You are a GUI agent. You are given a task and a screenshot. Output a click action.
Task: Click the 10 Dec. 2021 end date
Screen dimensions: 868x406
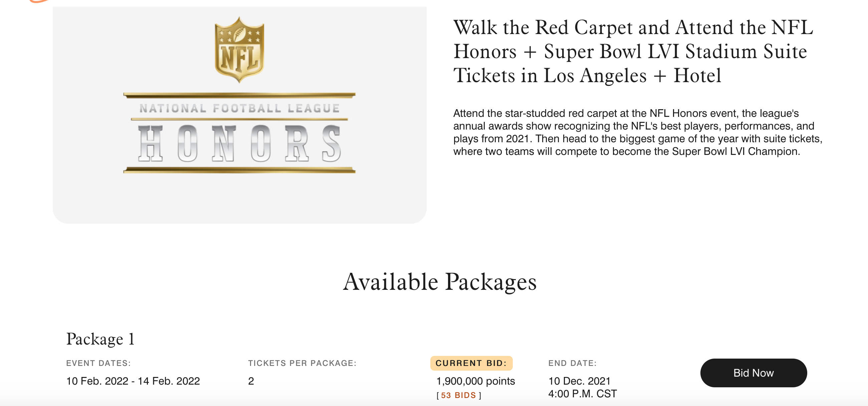579,381
